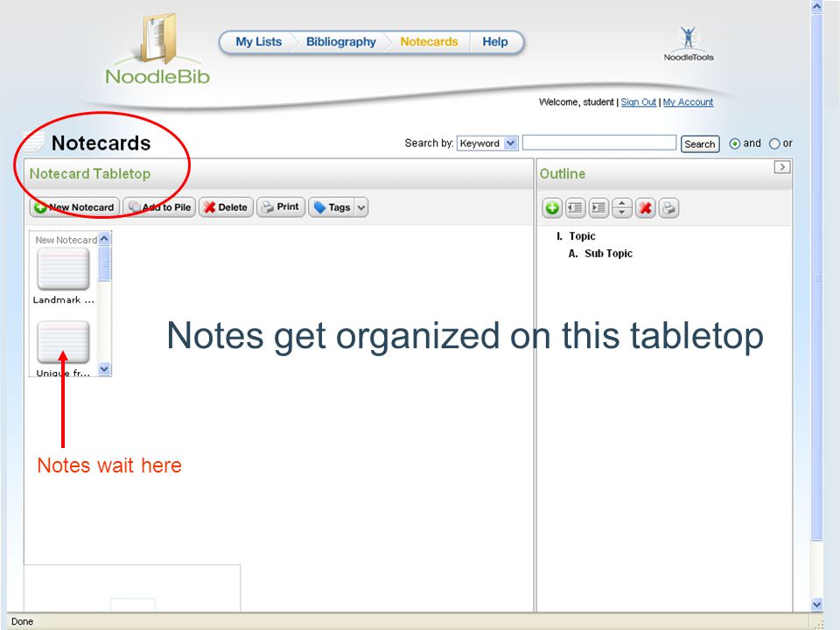The height and width of the screenshot is (630, 840).
Task: Open the Search by Keyword dropdown
Action: pyautogui.click(x=487, y=143)
